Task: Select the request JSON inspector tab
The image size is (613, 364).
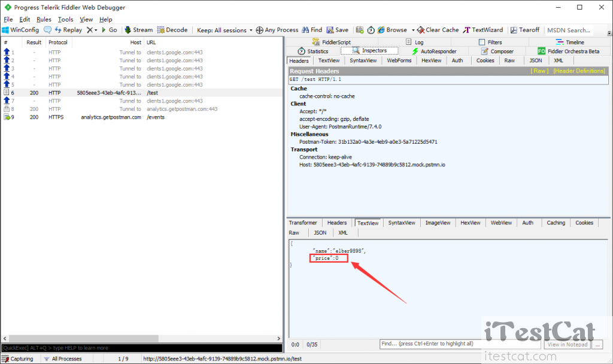Action: [536, 60]
